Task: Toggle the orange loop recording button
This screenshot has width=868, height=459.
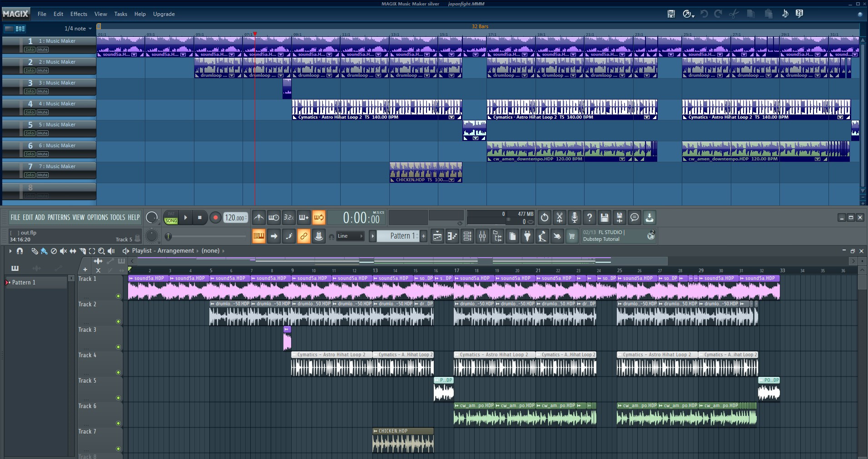Action: (x=319, y=218)
